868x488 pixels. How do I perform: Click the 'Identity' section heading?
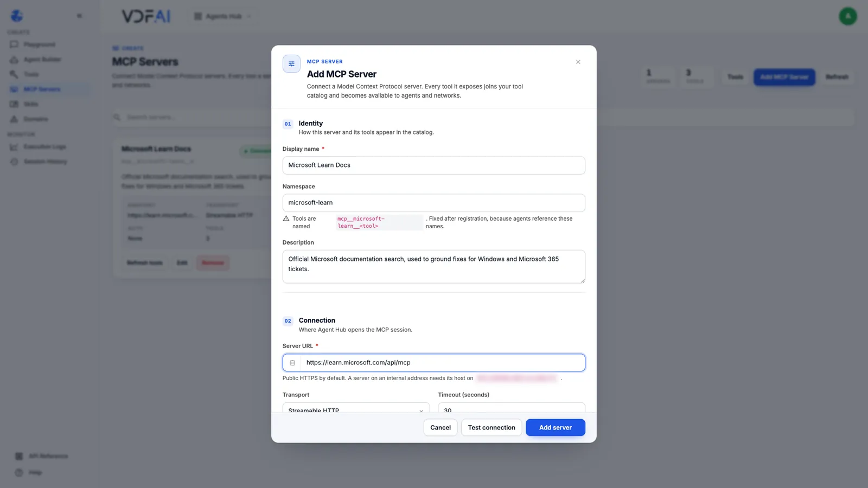[311, 124]
